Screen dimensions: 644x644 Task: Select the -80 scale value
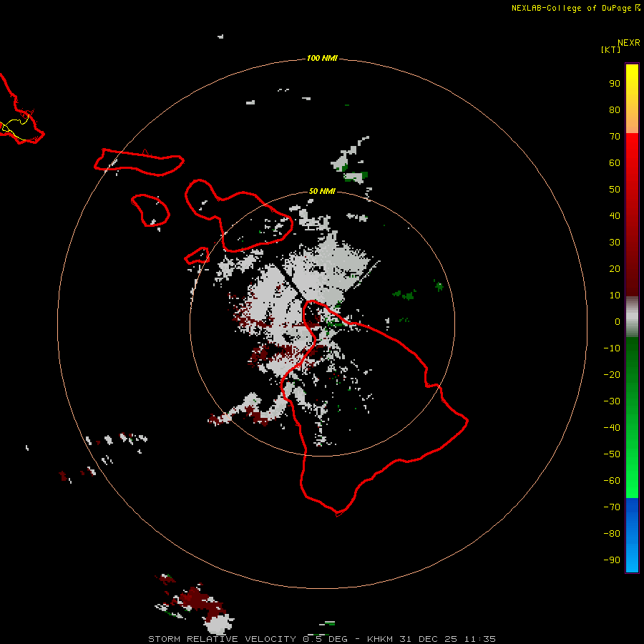[x=612, y=534]
